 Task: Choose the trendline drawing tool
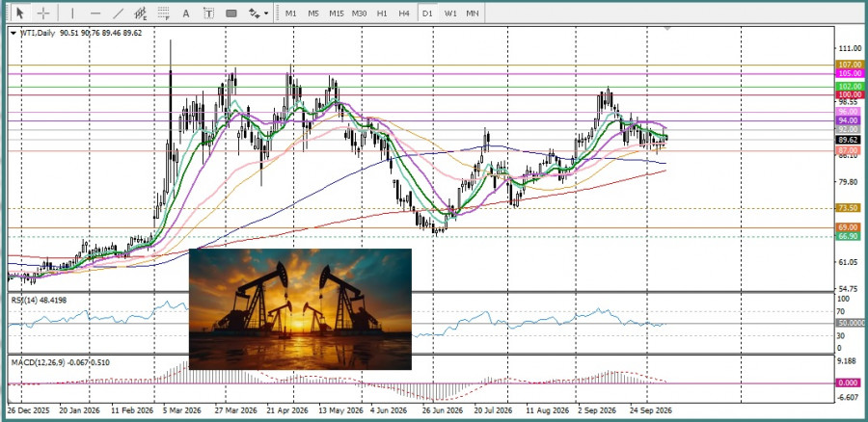pos(118,13)
